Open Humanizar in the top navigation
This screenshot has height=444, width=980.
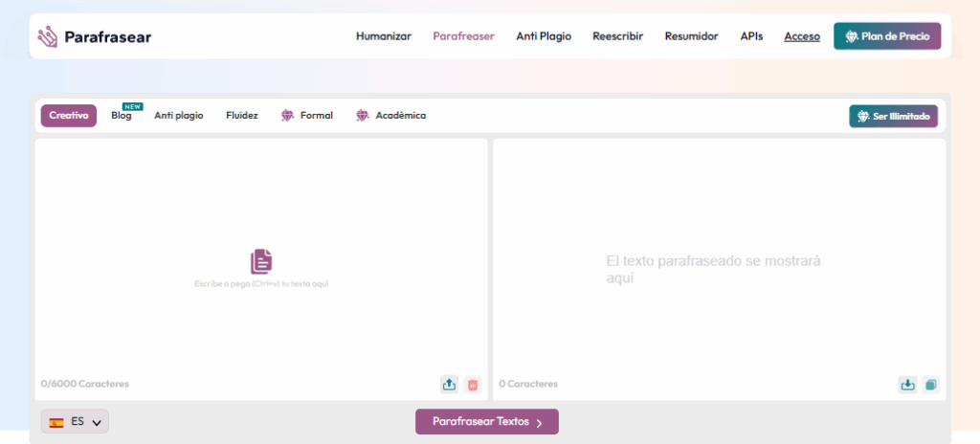[384, 36]
